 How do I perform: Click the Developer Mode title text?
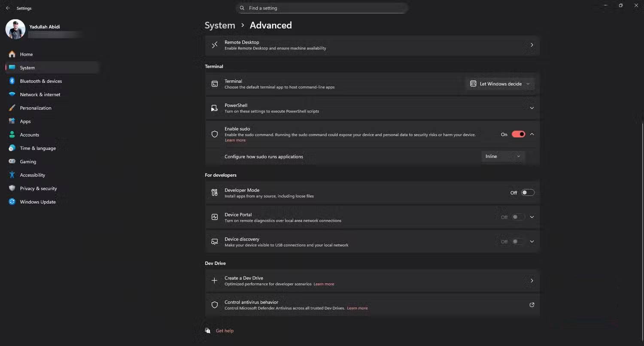pos(242,190)
